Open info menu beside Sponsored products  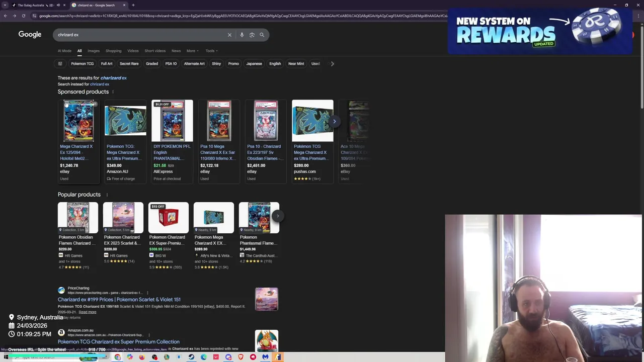113,92
